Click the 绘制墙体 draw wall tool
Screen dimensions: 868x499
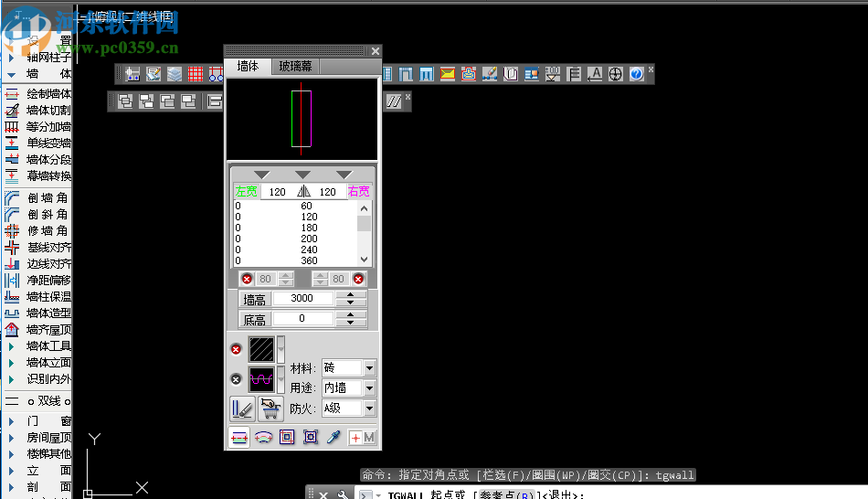48,93
